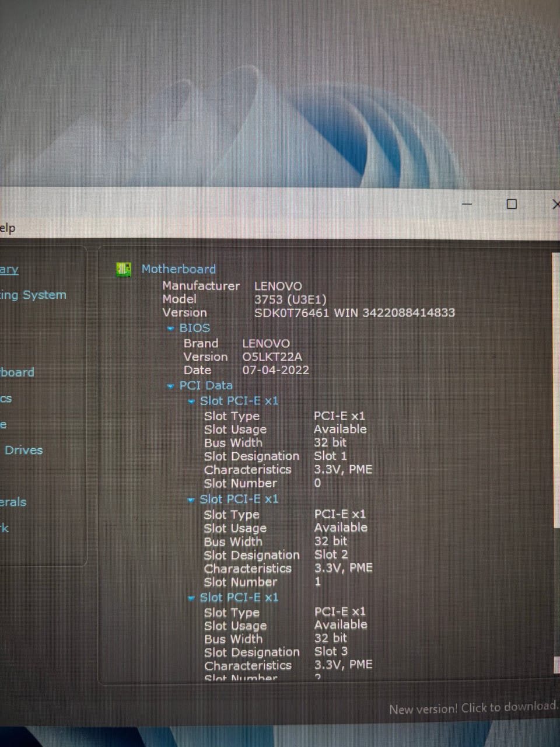Viewport: 560px width, 747px height.
Task: Collapse the Slot PCI-E x1 node containing Slot 1
Action: [191, 402]
